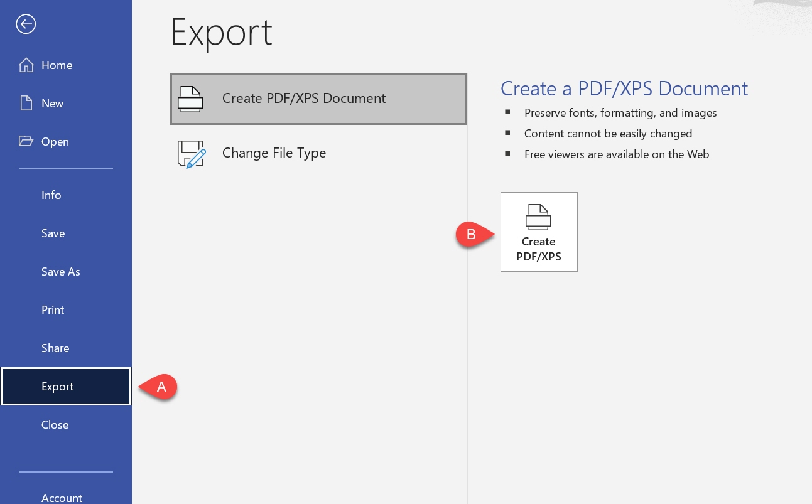
Task: Select New in the sidebar
Action: click(x=53, y=104)
